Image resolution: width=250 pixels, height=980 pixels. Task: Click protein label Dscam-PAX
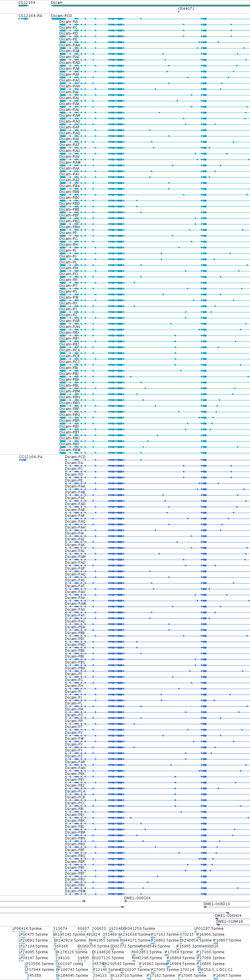[75, 610]
